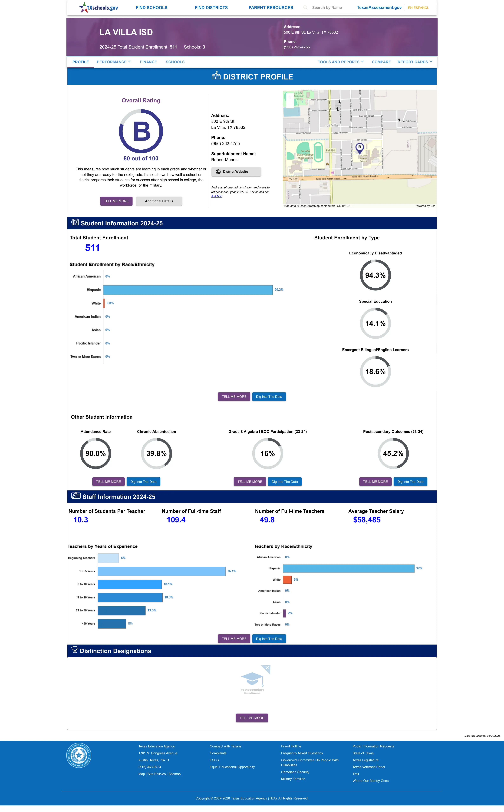
Task: Click the Student Information people icon
Action: (75, 222)
